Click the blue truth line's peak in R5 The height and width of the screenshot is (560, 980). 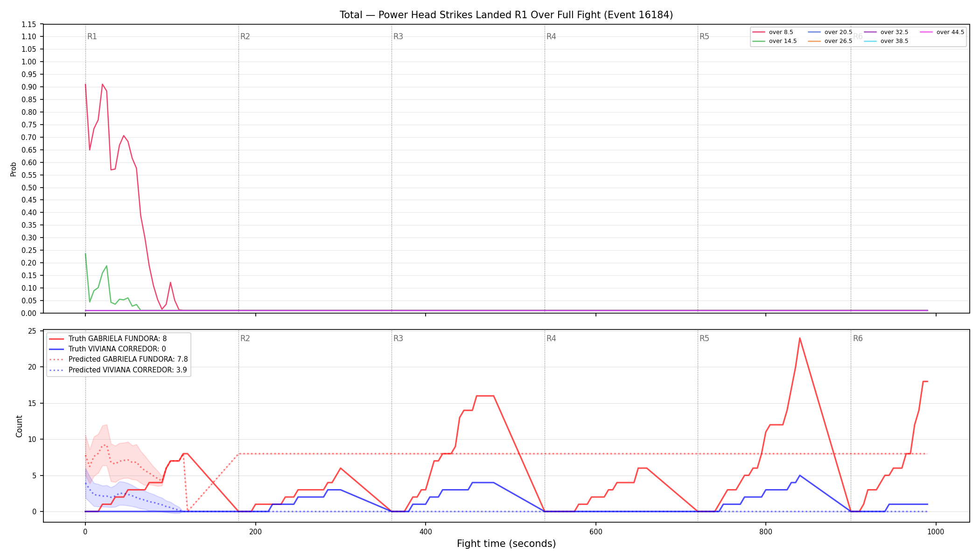[799, 476]
